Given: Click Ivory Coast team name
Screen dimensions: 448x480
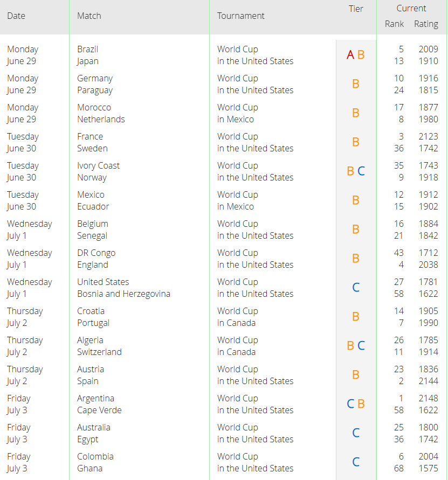Looking at the screenshot, I should click(98, 165).
